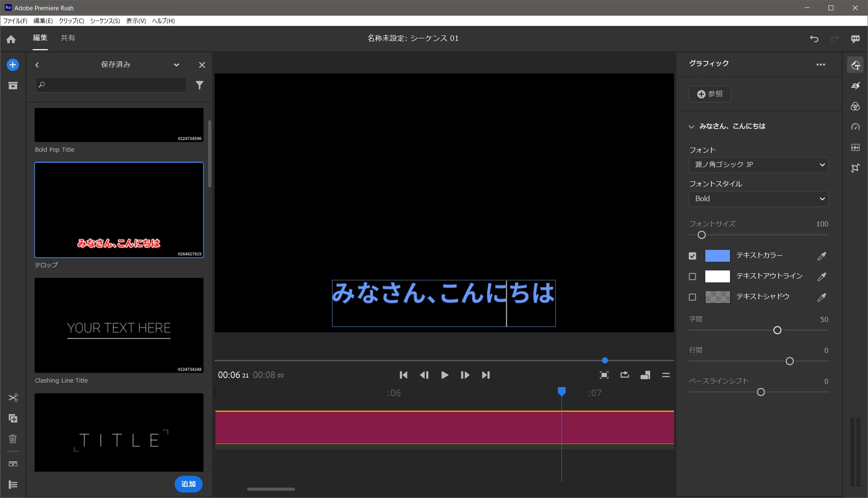868x498 pixels.
Task: Click the home icon
Action: click(11, 39)
